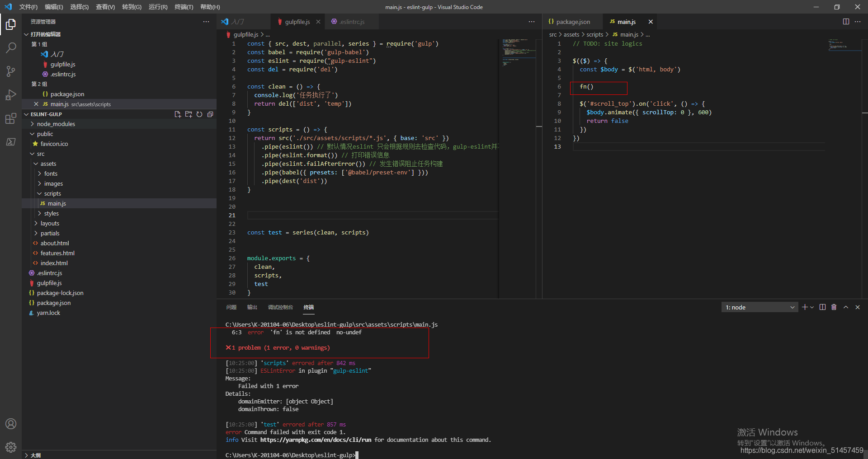Open the 帮助(H) menu
Viewport: 868px width, 459px height.
pos(210,7)
